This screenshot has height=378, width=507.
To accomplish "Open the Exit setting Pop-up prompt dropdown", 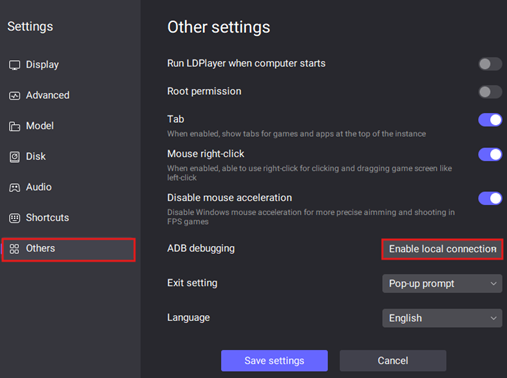I will [x=442, y=284].
